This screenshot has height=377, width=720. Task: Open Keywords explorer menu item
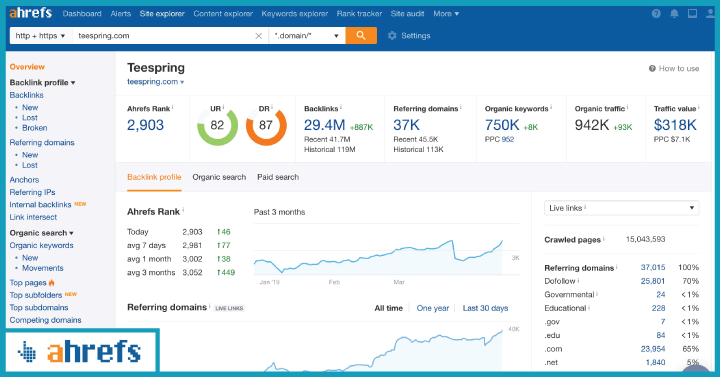295,14
